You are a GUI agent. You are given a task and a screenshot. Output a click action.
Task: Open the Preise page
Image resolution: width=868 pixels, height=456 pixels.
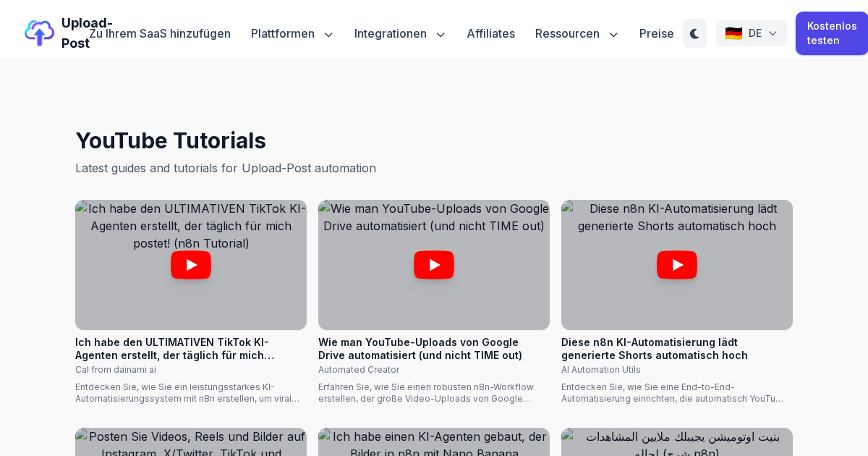[657, 33]
